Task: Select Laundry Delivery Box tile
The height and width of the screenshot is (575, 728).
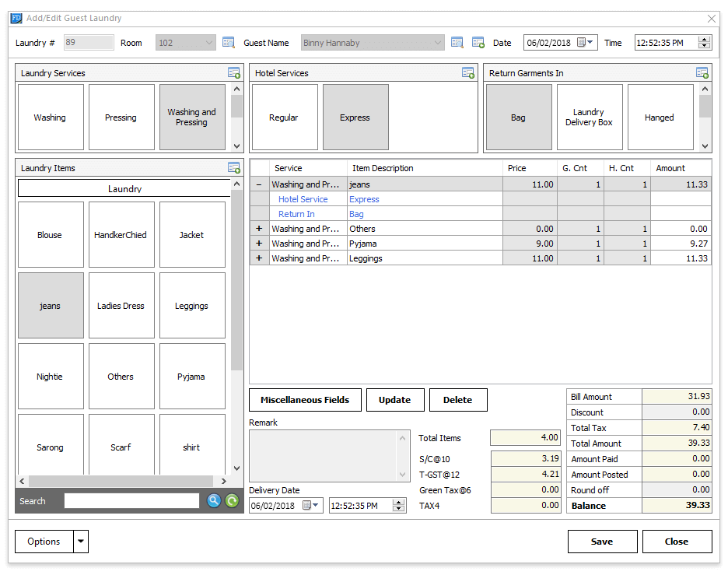Action: tap(590, 117)
